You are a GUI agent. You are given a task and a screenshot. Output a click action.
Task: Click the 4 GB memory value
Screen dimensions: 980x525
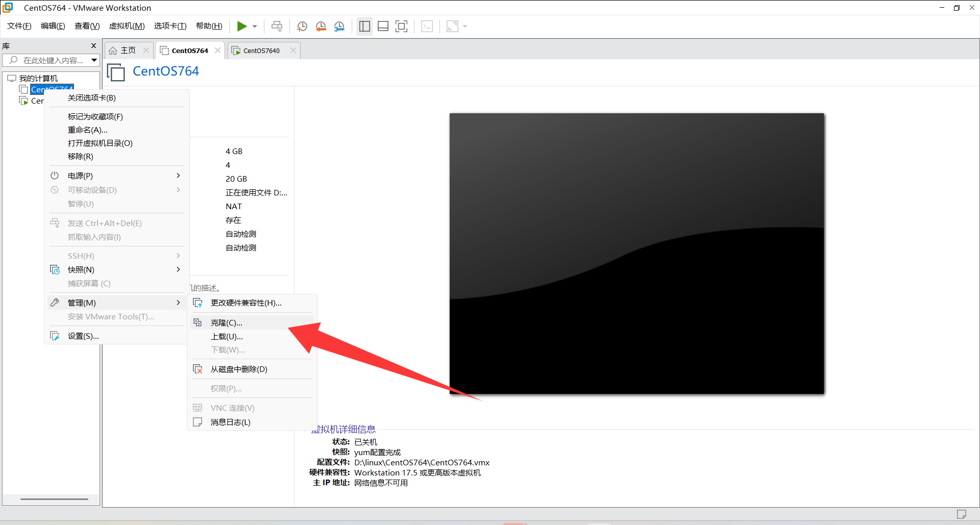234,152
